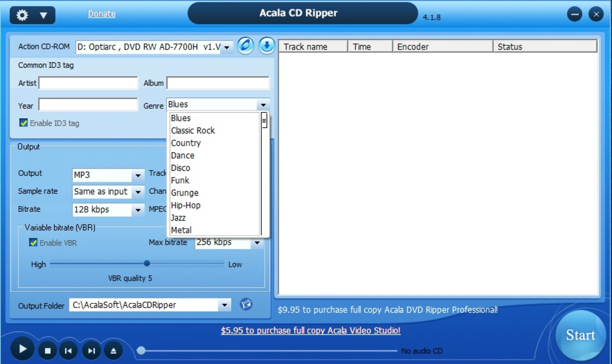This screenshot has width=612, height=364.
Task: Open the Donate link
Action: tap(102, 14)
